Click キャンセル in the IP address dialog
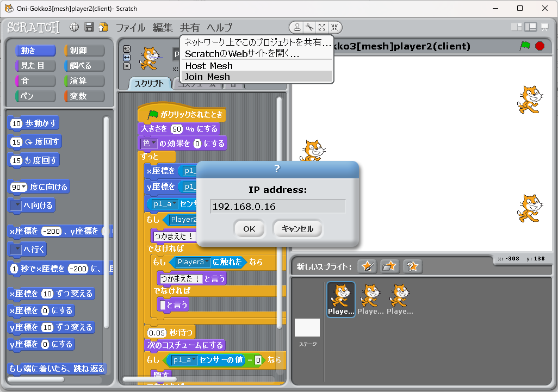Image resolution: width=558 pixels, height=392 pixels. tap(297, 229)
